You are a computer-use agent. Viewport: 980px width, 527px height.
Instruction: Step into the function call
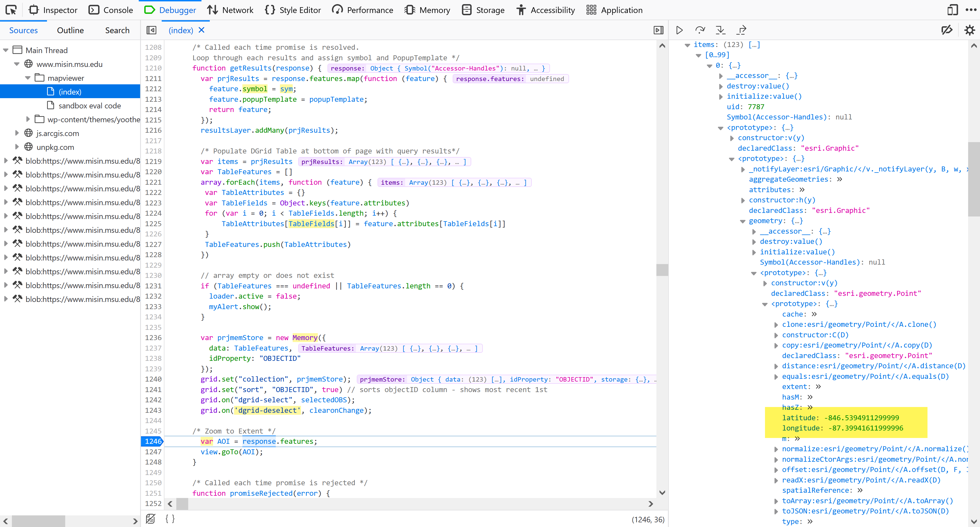coord(720,30)
